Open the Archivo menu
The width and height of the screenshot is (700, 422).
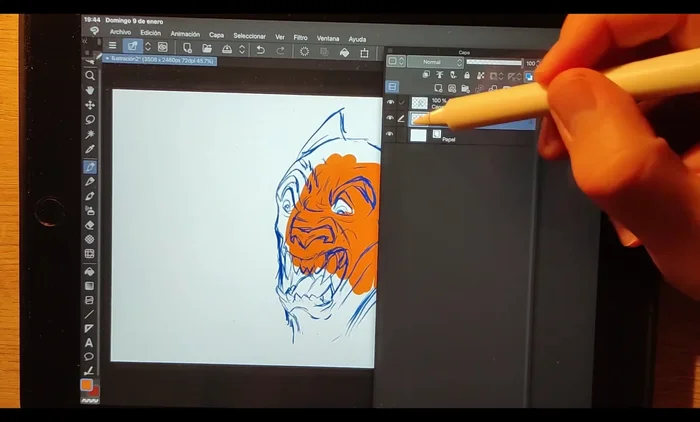tap(120, 34)
